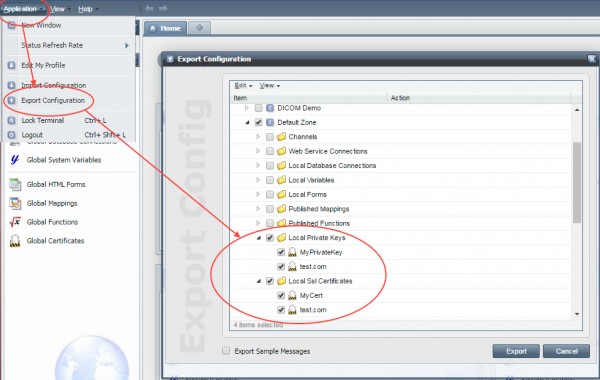Uncheck the Default Zone checkbox
Viewport: 600px width, 380px height.
[x=259, y=122]
